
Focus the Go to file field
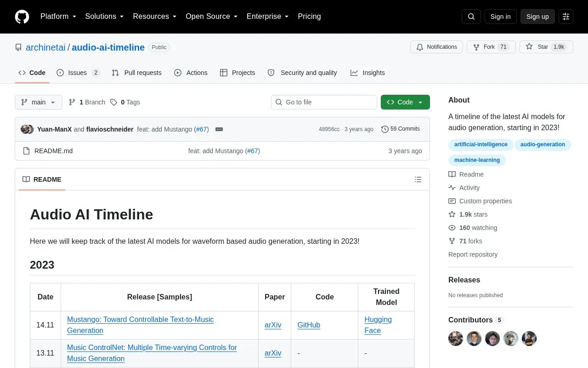click(x=324, y=102)
